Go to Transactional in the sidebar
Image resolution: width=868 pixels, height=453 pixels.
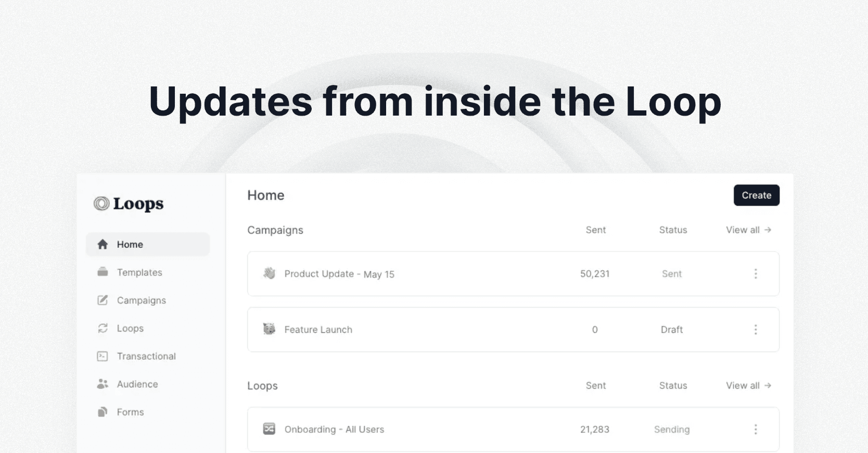[146, 356]
